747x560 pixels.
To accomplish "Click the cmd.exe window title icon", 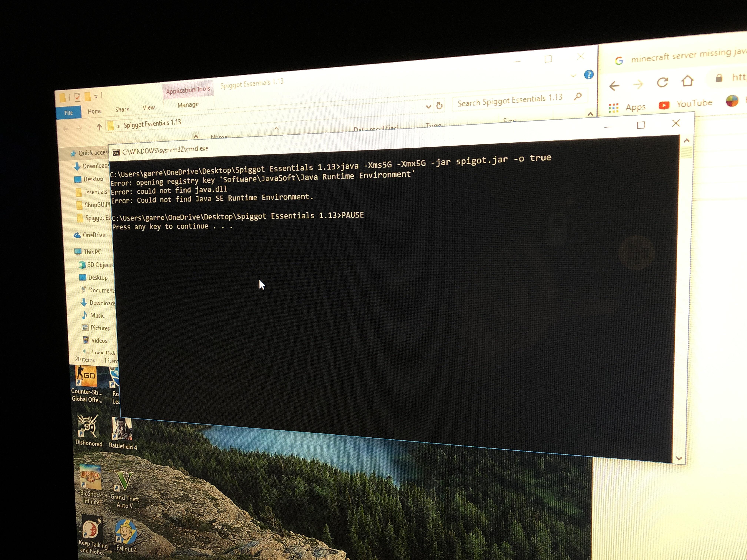I will click(x=116, y=153).
